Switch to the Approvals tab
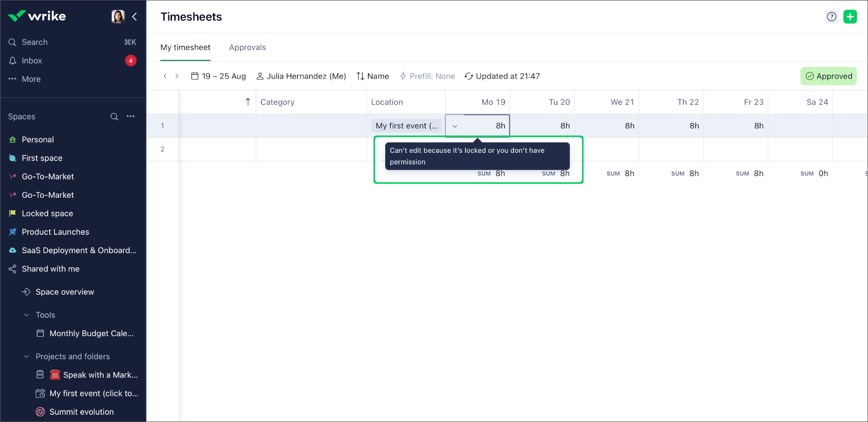868x422 pixels. click(x=247, y=47)
